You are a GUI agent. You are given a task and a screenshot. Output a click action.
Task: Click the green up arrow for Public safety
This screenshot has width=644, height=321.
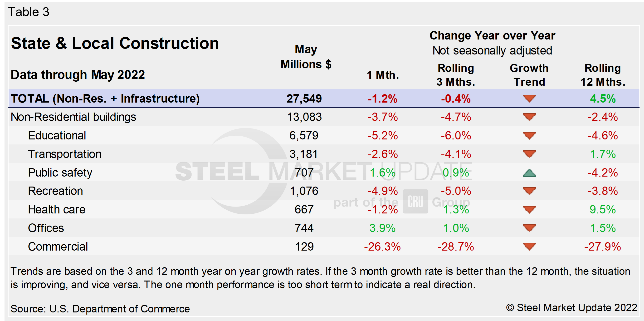[x=529, y=173]
